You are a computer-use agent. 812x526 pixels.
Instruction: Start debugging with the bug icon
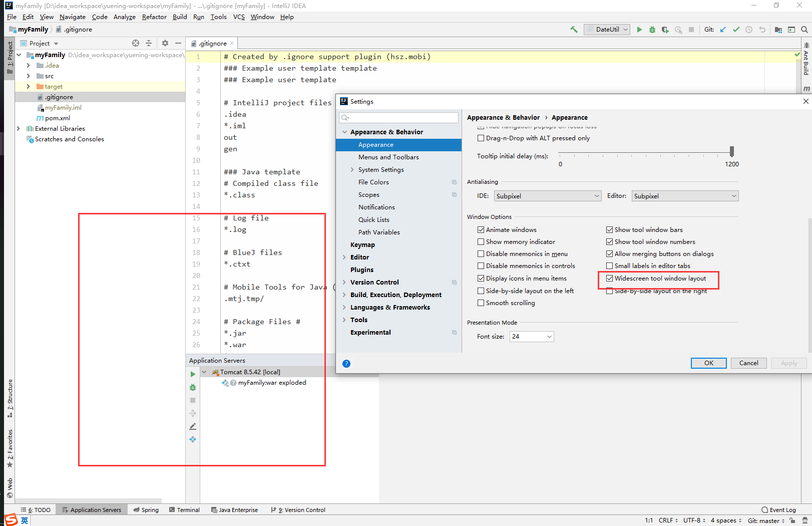tap(652, 30)
